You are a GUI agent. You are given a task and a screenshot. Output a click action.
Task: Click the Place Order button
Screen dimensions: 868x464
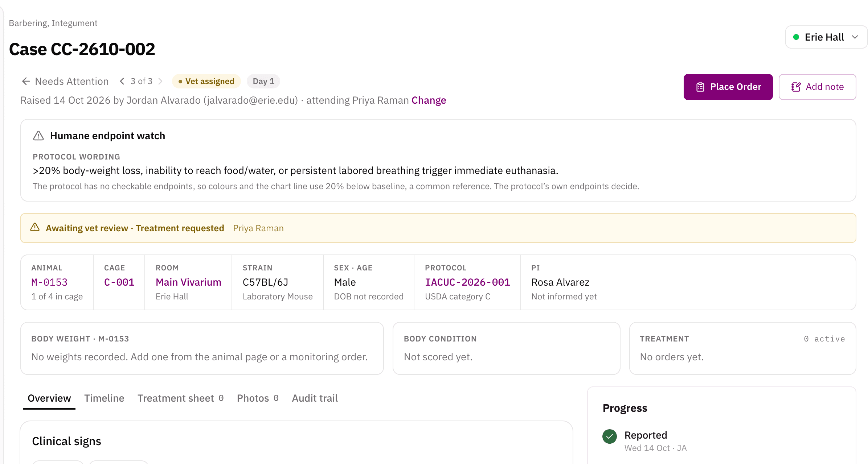728,87
